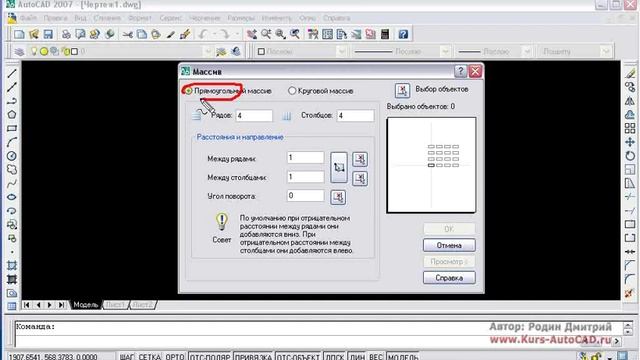Viewport: 640px width, 360px height.
Task: Switch to the Layout1 tab
Action: pos(116,305)
